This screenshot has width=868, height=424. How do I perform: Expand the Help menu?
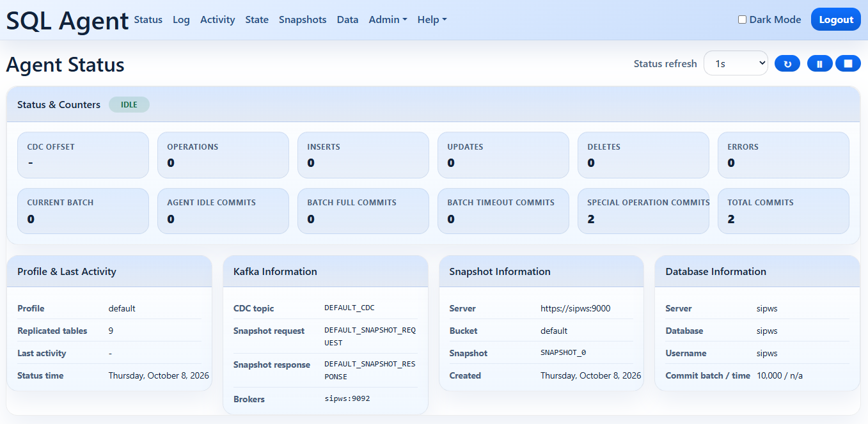pyautogui.click(x=432, y=19)
